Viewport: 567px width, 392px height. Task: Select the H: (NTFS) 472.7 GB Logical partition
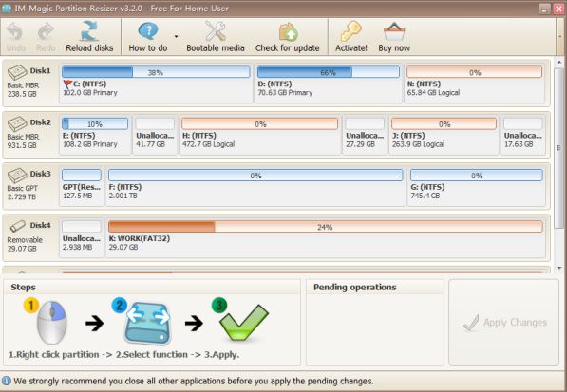tap(259, 134)
